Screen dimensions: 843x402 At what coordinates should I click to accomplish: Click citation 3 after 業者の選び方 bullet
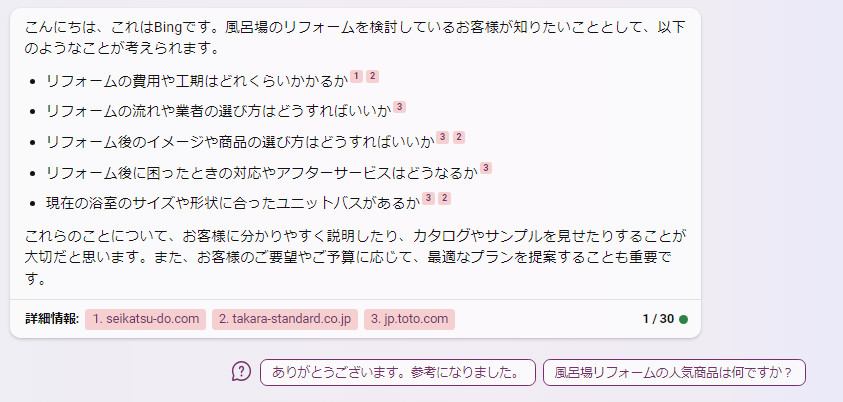point(399,107)
